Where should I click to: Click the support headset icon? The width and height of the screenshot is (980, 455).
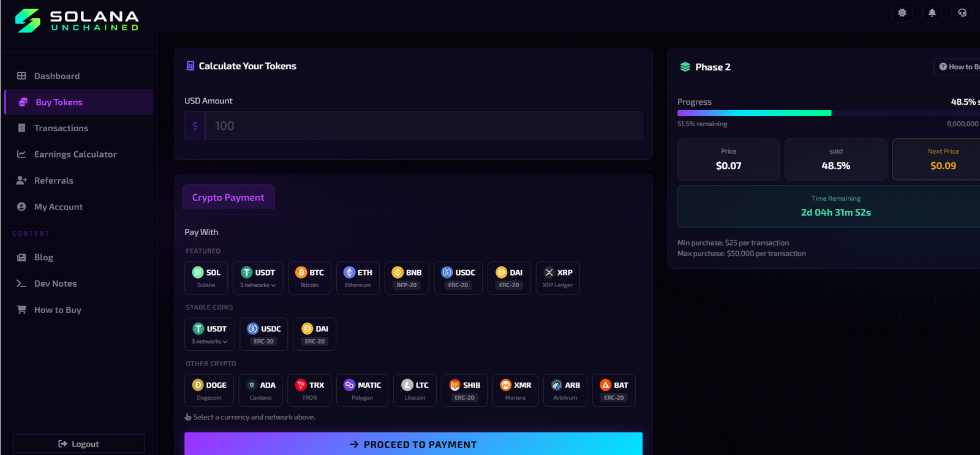962,12
